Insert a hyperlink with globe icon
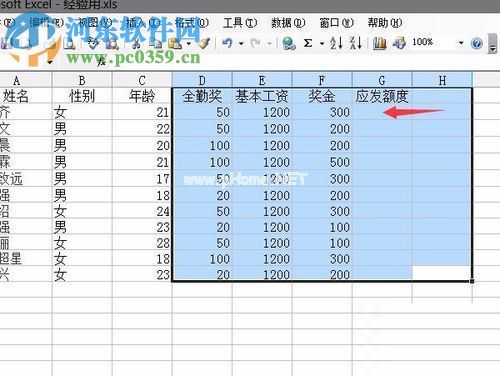Viewport: 500px width, 376px height. coord(288,43)
